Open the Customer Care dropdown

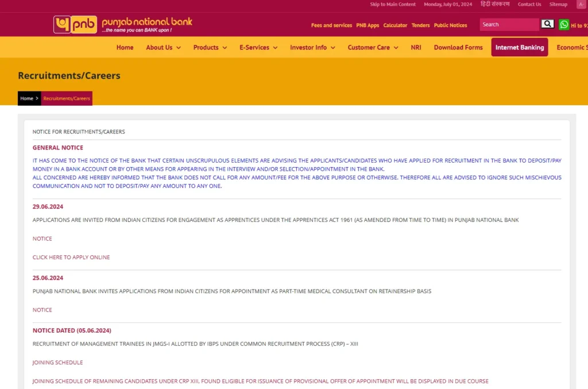pyautogui.click(x=373, y=47)
